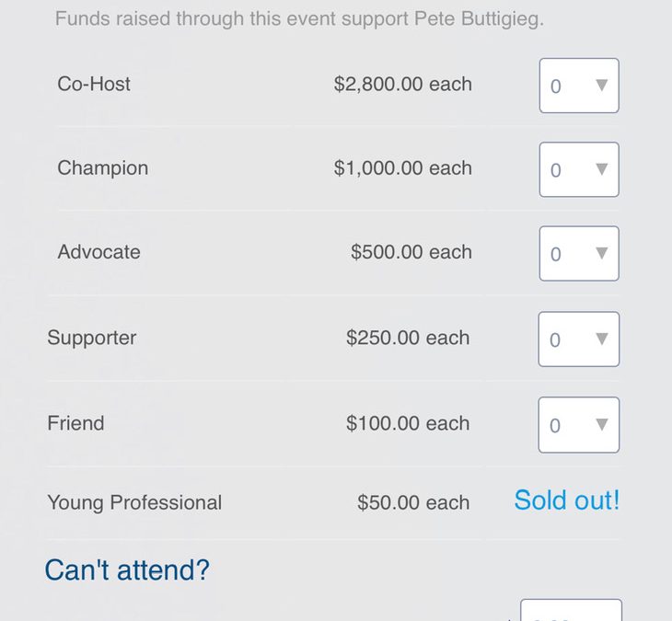This screenshot has width=672, height=621.
Task: Click the Advocate ticket tier name
Action: [x=98, y=252]
